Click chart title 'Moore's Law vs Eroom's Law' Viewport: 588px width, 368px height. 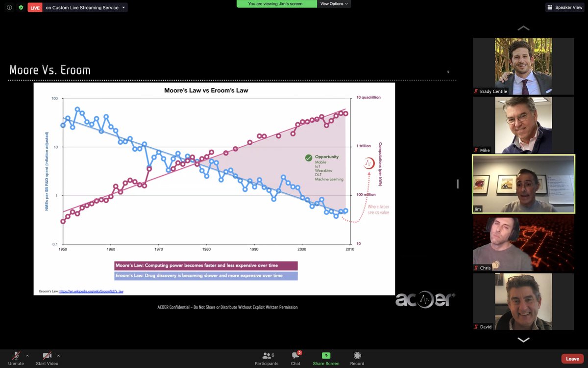[x=206, y=90]
